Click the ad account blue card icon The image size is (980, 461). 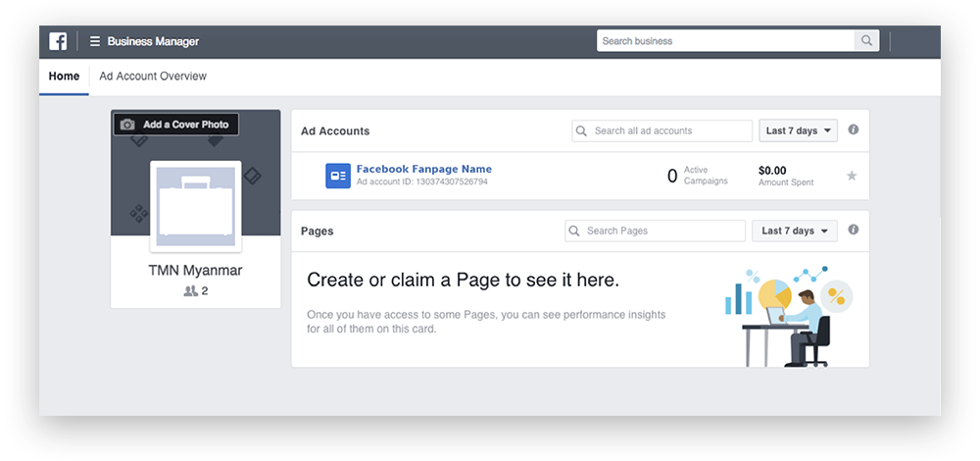tap(338, 176)
